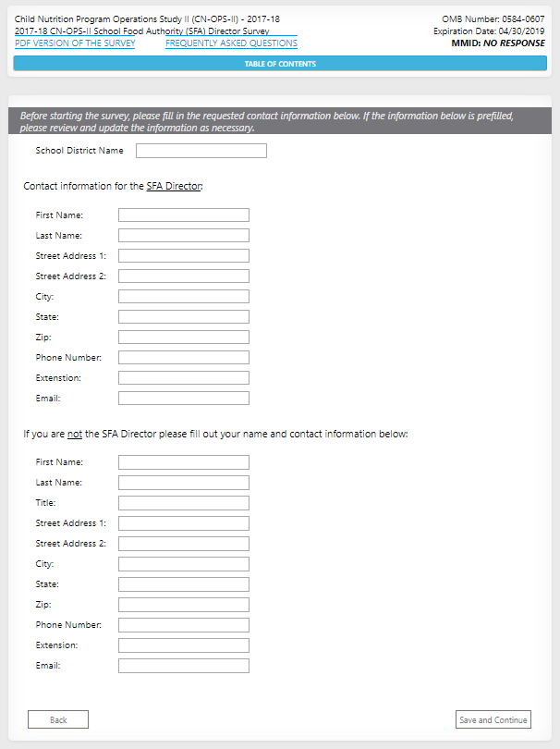Image resolution: width=560 pixels, height=749 pixels.
Task: Click the Title field for non-director contact
Action: [184, 503]
